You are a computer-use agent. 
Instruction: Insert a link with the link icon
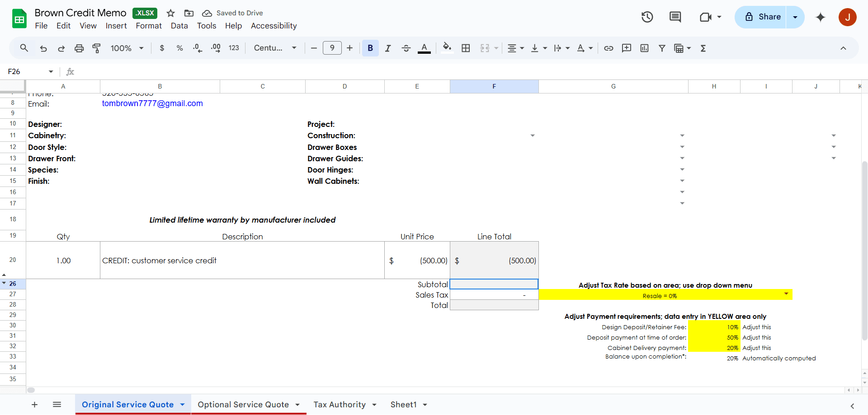tap(609, 48)
